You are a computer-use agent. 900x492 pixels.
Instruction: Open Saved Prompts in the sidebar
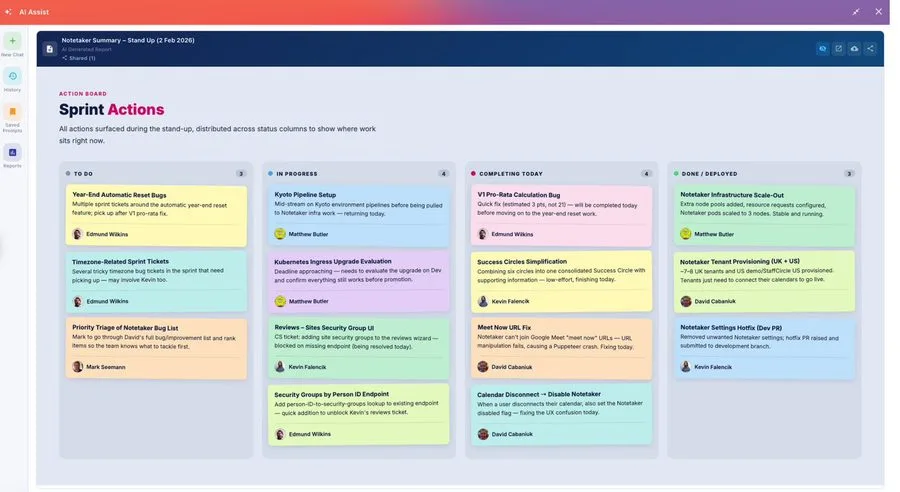(12, 111)
